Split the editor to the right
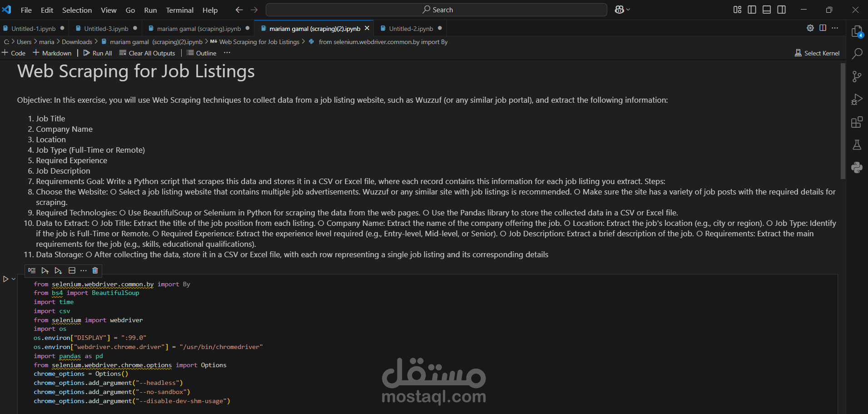Viewport: 868px width, 414px height. tap(823, 28)
